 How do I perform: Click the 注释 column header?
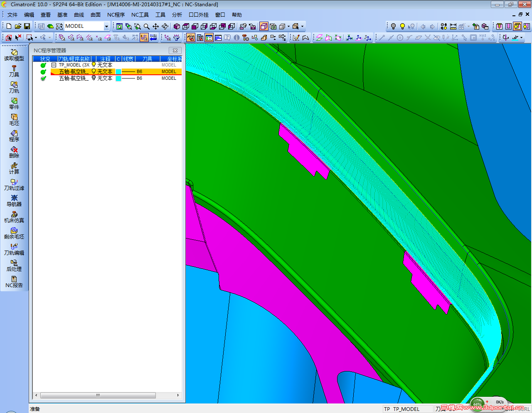click(106, 59)
